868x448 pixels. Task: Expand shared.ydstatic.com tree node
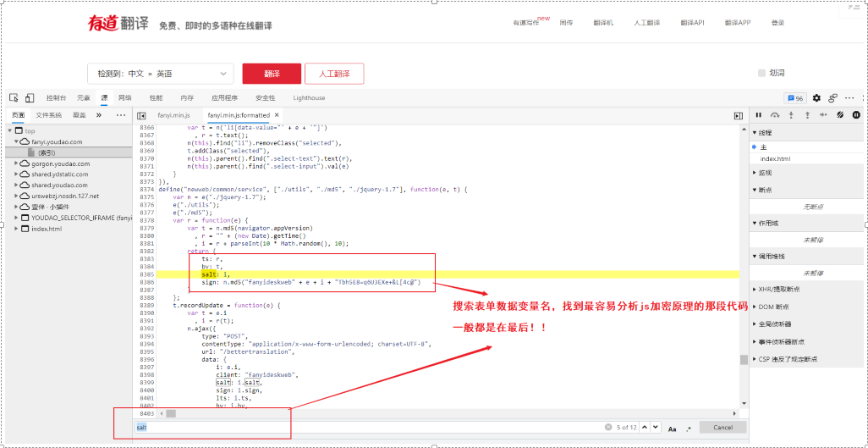pos(17,174)
